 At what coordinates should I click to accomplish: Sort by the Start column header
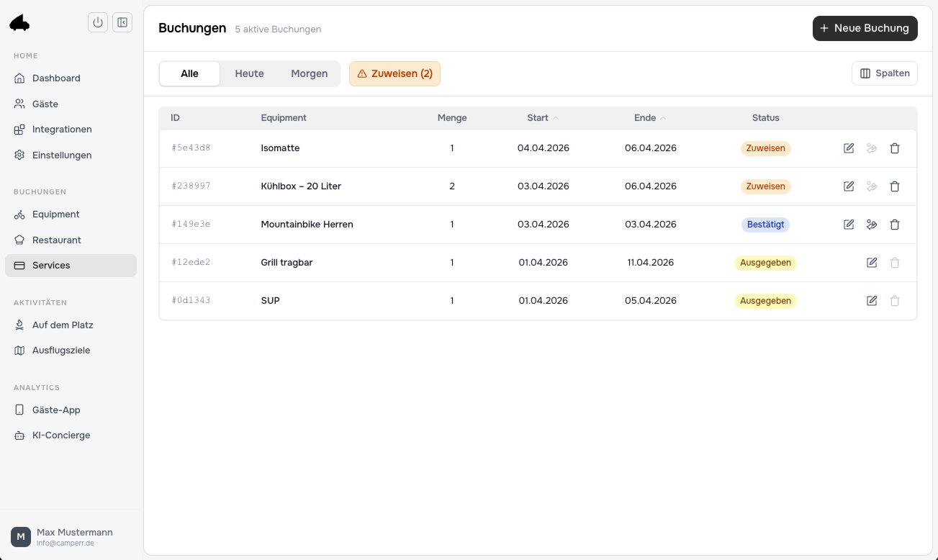point(543,118)
